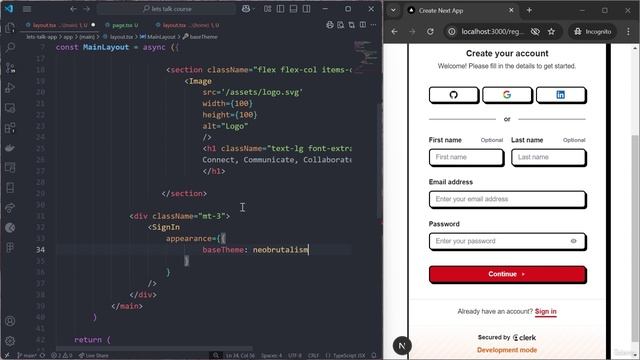This screenshot has height=360, width=640.
Task: Open Customize Layout in VS Code title bar
Action: coord(267,9)
